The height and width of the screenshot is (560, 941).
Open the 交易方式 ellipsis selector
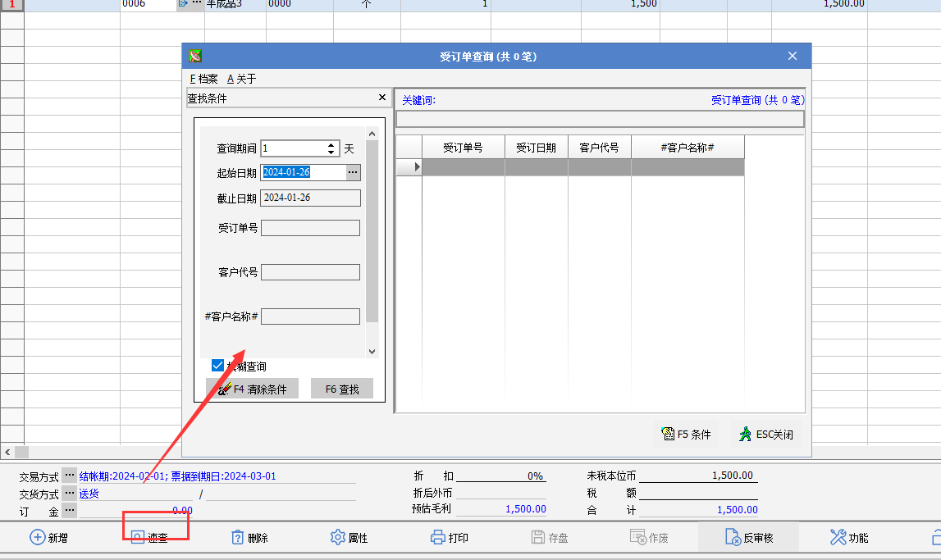[x=70, y=476]
